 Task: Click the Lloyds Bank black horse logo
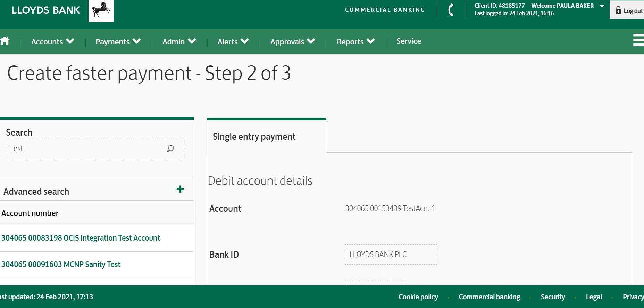coord(101,10)
